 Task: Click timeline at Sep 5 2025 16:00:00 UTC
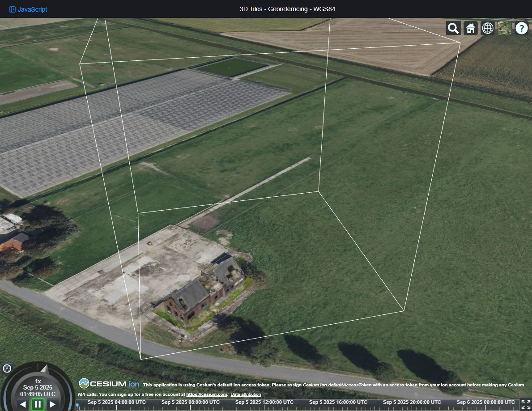(338, 402)
